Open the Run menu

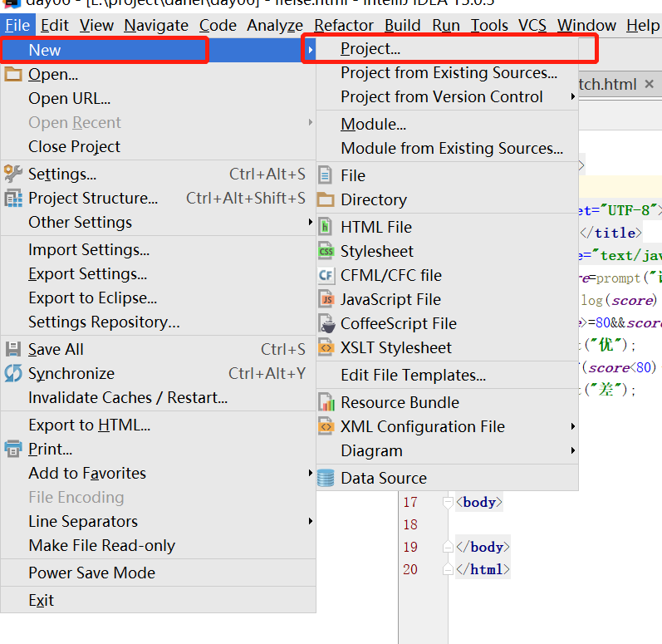pyautogui.click(x=446, y=25)
